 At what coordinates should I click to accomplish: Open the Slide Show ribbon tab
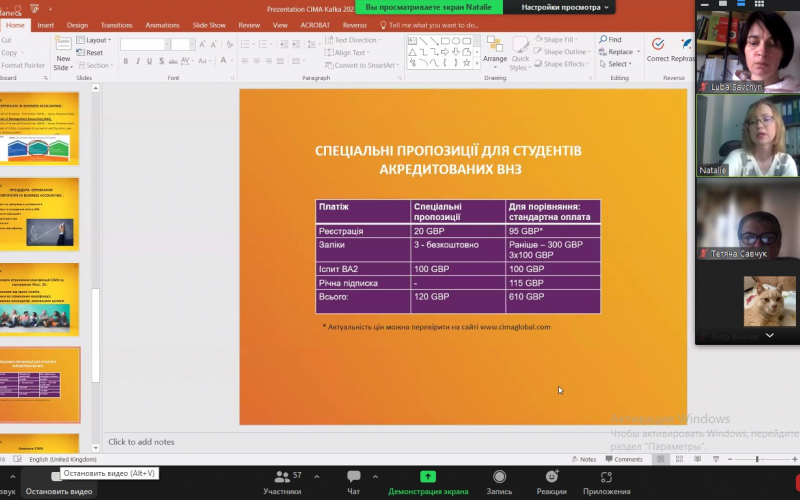pyautogui.click(x=209, y=25)
